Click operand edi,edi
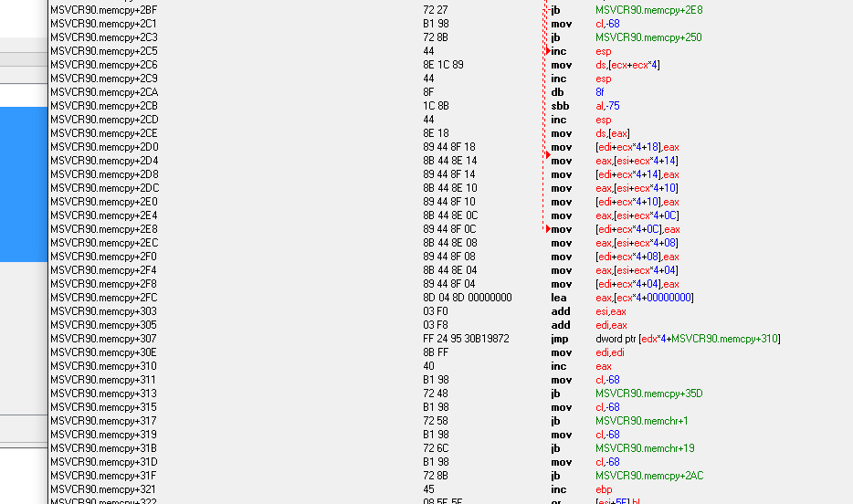 tap(610, 352)
